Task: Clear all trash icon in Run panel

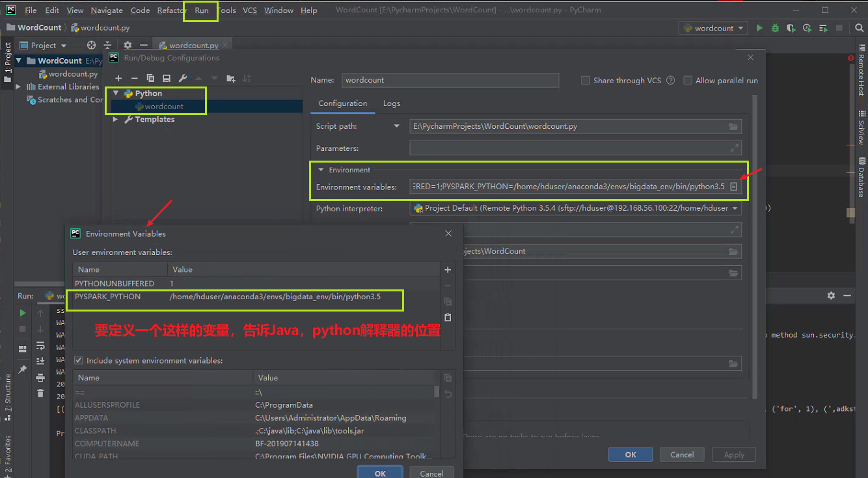Action: tap(40, 393)
